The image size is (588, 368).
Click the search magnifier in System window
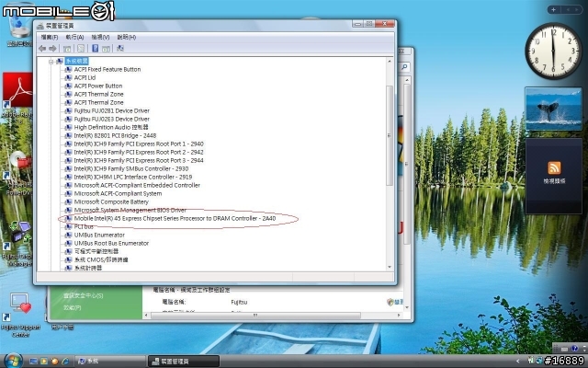click(404, 67)
